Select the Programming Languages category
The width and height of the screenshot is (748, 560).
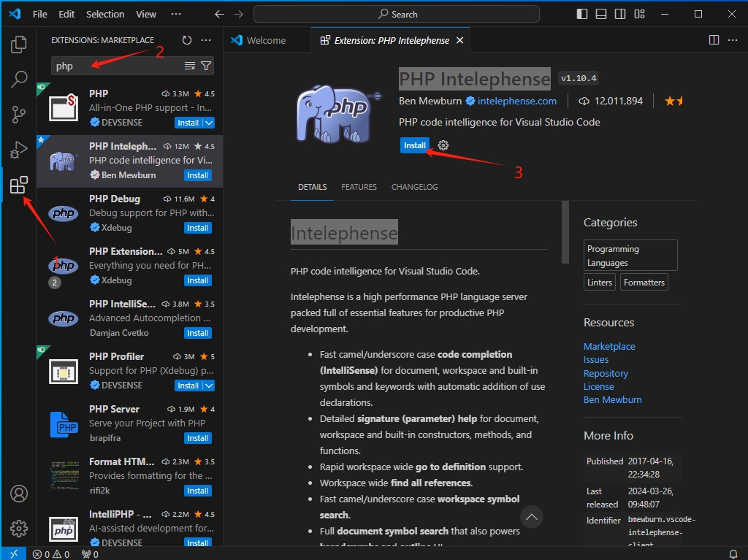630,256
